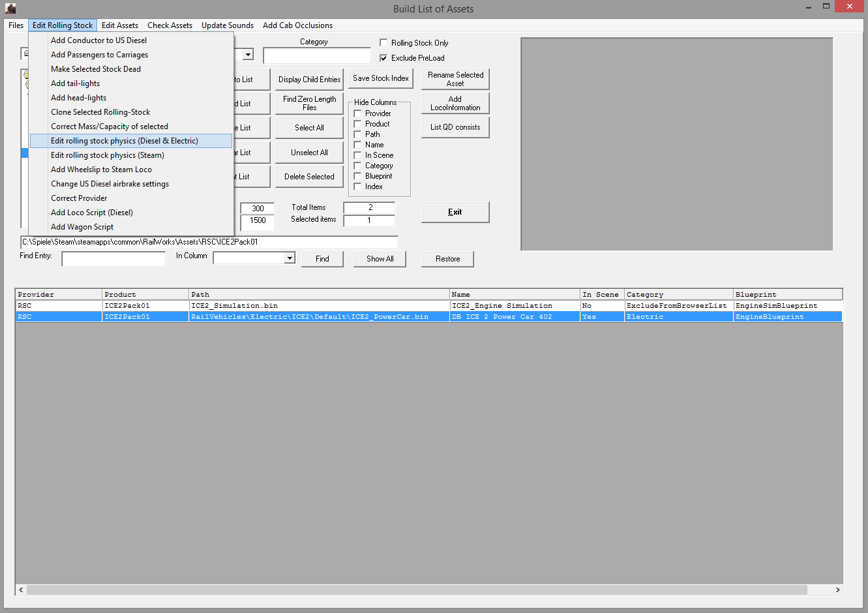Image resolution: width=868 pixels, height=613 pixels.
Task: Select Add Loco Script (Diesel)
Action: click(131, 213)
